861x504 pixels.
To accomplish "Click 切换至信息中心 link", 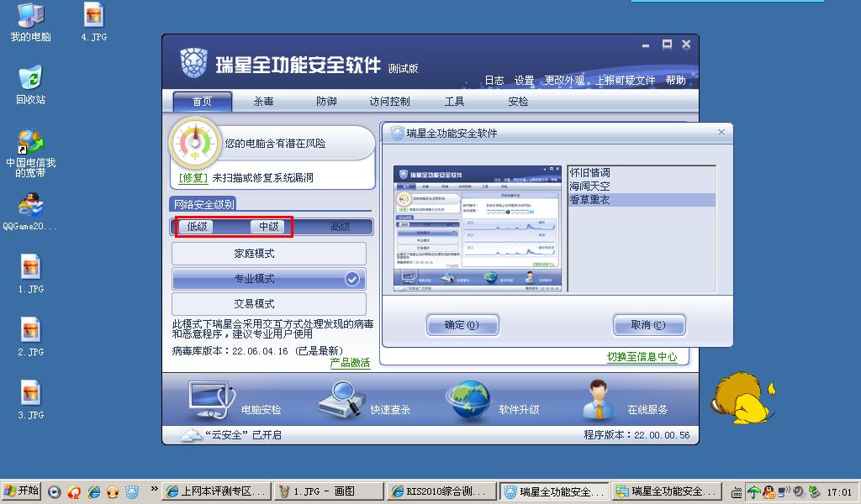I will point(642,356).
